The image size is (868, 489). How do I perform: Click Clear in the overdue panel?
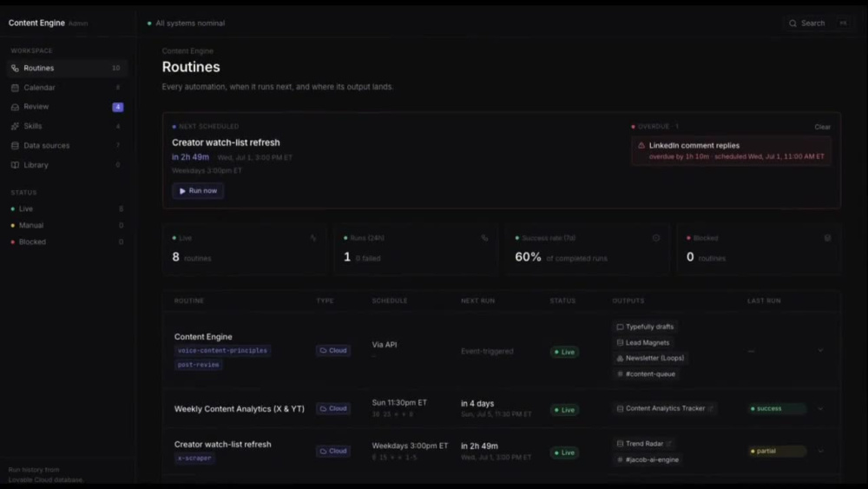coord(822,127)
